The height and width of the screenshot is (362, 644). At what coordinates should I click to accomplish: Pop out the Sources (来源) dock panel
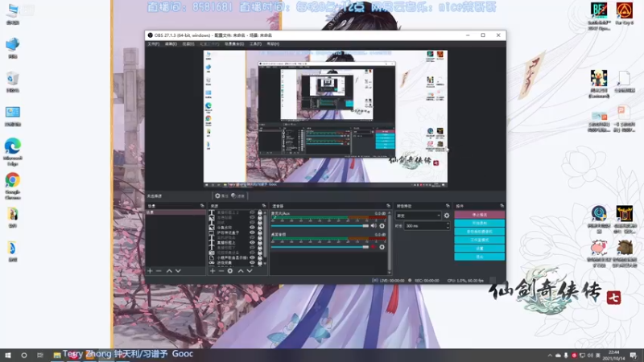[264, 206]
